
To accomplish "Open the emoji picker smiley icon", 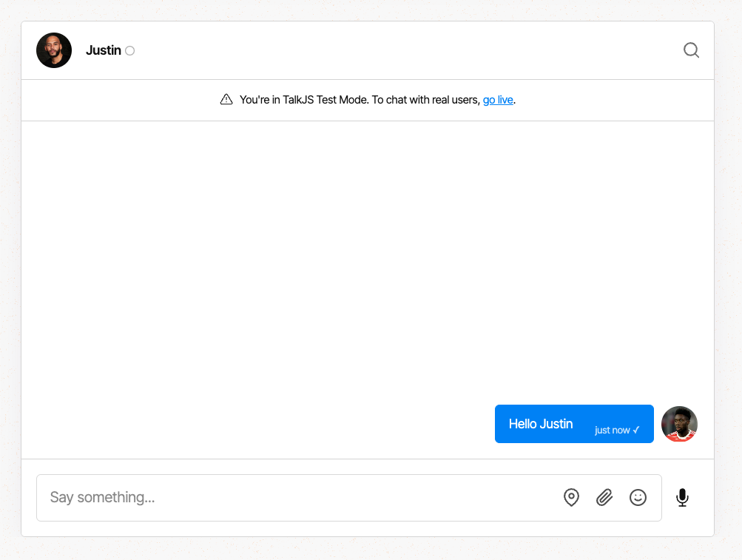I will [638, 498].
